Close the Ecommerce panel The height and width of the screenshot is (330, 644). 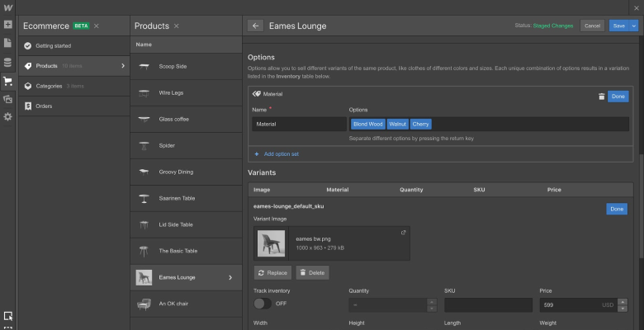97,26
